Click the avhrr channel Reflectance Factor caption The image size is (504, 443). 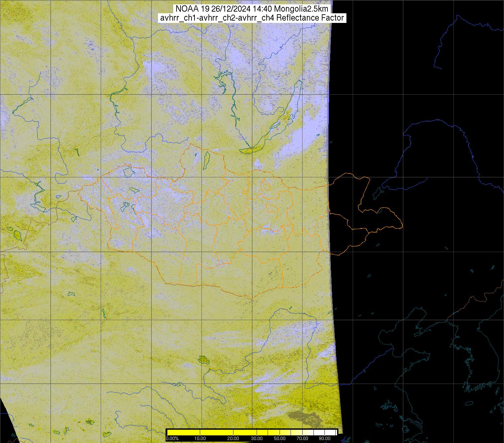coord(252,18)
